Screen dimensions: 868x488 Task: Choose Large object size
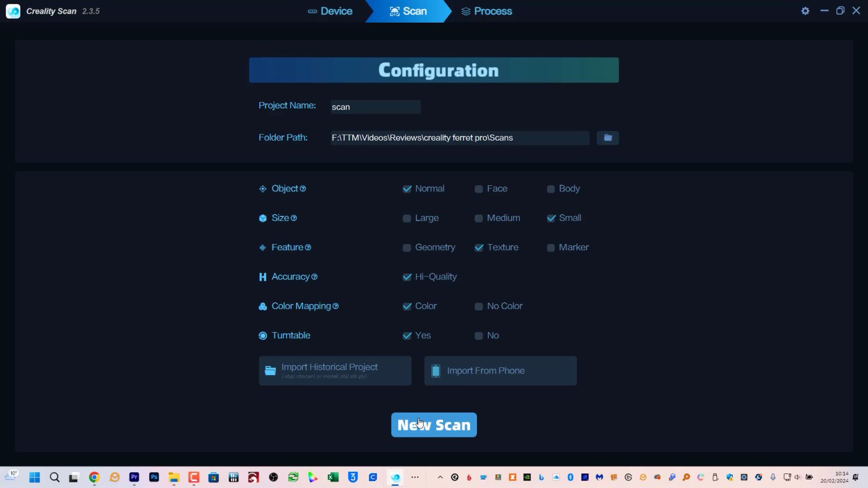coord(407,218)
